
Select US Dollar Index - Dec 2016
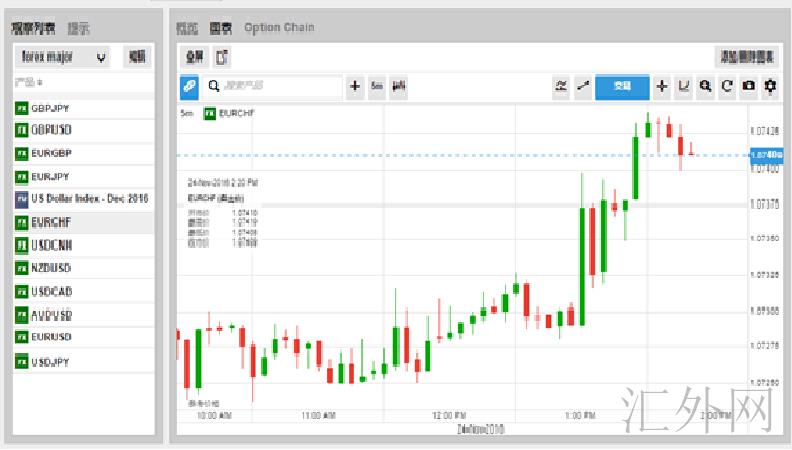(x=84, y=199)
